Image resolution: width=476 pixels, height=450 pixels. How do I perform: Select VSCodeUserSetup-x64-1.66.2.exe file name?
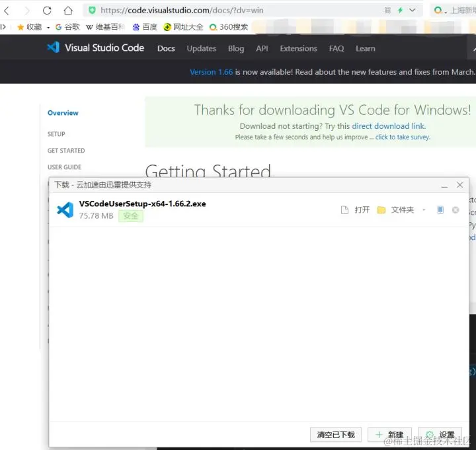coord(142,204)
